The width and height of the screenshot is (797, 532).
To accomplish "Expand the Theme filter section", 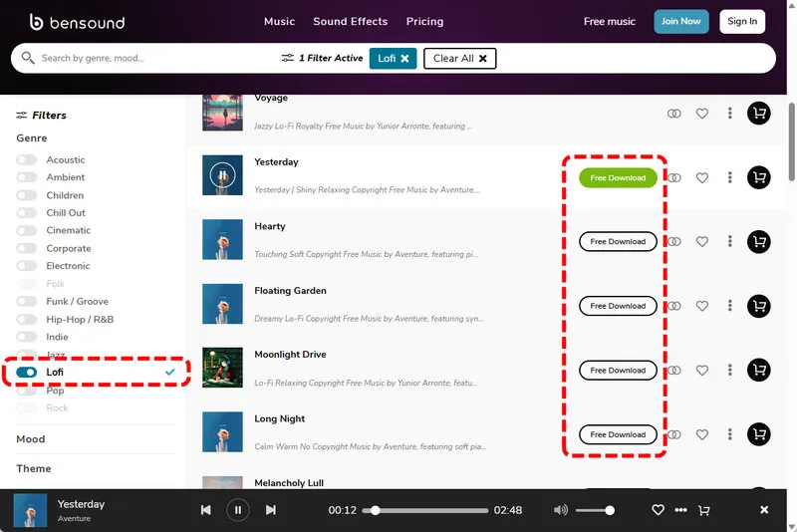I will (x=34, y=468).
